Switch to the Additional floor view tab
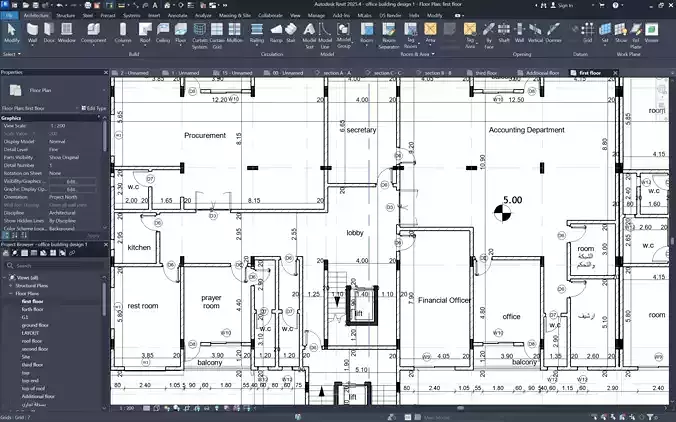The height and width of the screenshot is (422, 676). [542, 73]
